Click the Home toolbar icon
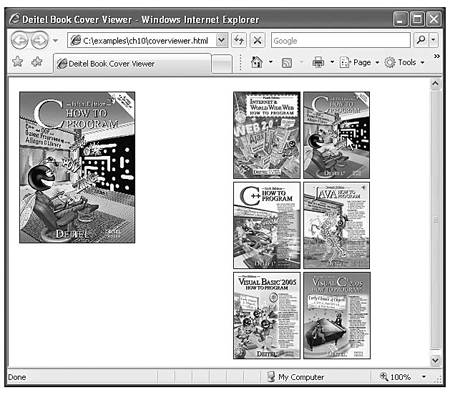 tap(257, 62)
